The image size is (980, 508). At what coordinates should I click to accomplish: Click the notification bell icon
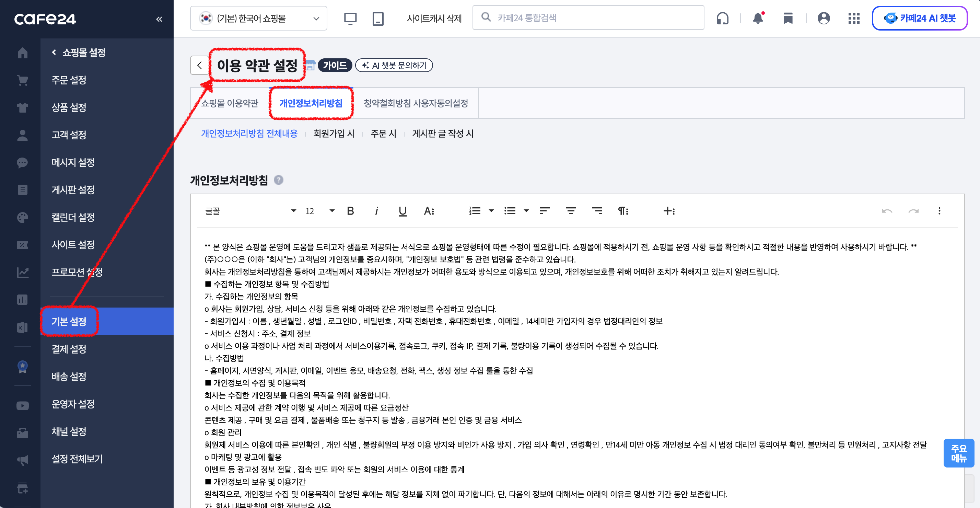758,18
